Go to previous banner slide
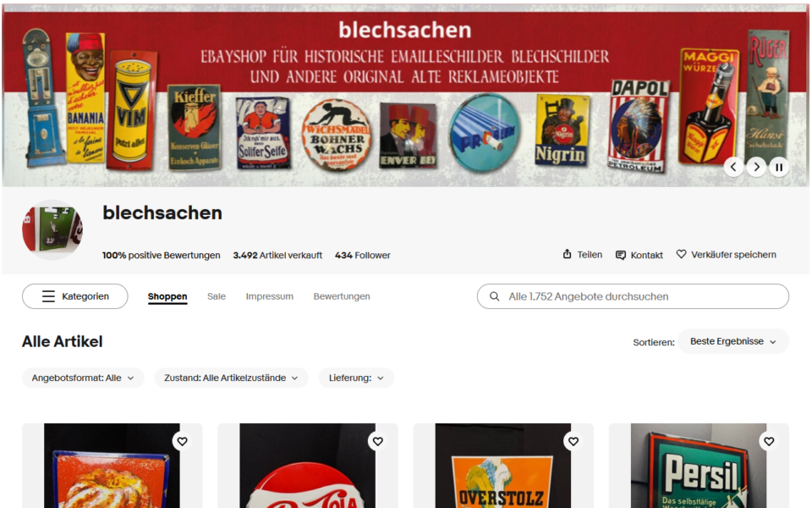The image size is (812, 508). (x=733, y=167)
